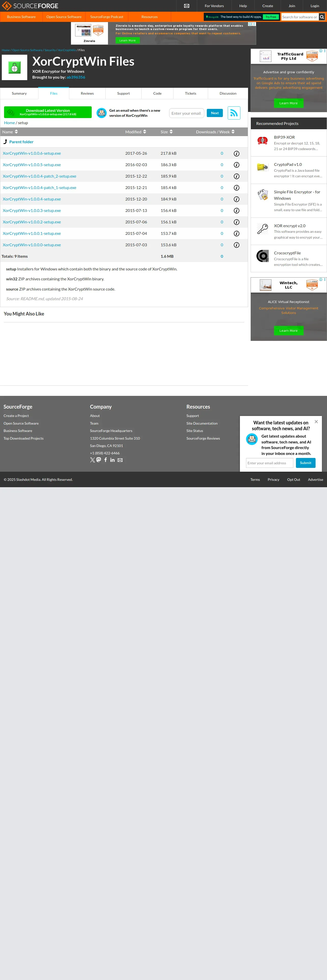The width and height of the screenshot is (327, 980).
Task: Open the Resources menu in the orange bar
Action: click(x=149, y=17)
